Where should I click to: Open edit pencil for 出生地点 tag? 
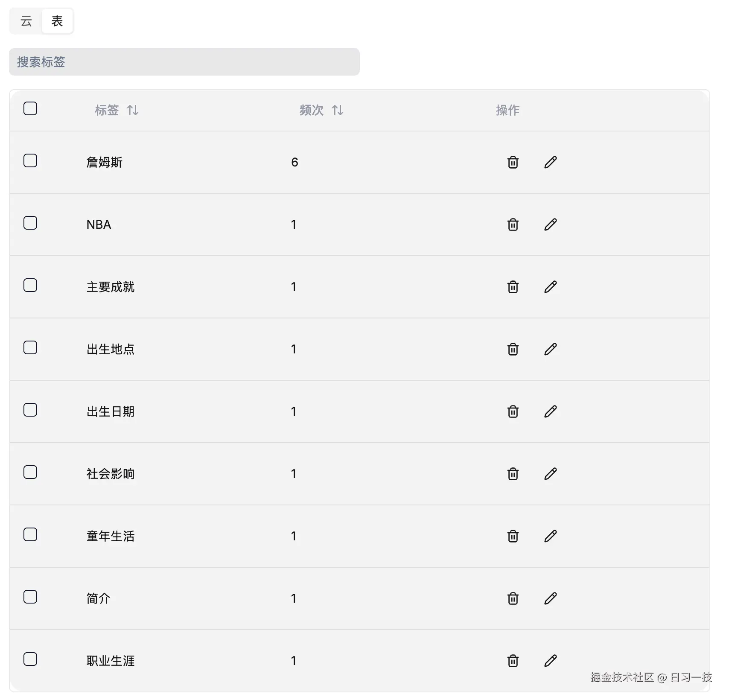pos(550,349)
